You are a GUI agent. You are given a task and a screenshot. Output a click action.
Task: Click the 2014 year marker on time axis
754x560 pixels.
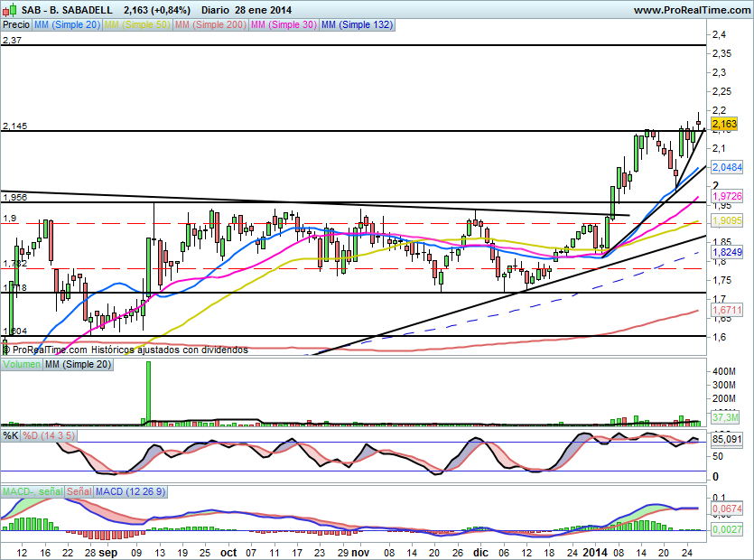[595, 553]
